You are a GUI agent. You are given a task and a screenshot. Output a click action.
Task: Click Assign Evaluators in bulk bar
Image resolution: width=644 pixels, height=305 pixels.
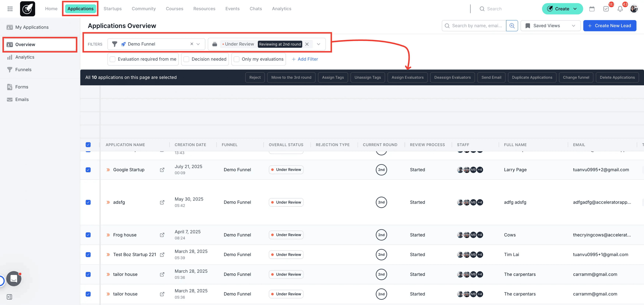tap(408, 77)
